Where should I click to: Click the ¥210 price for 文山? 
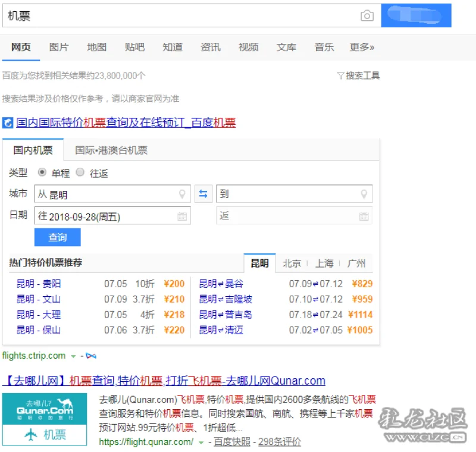click(x=174, y=299)
